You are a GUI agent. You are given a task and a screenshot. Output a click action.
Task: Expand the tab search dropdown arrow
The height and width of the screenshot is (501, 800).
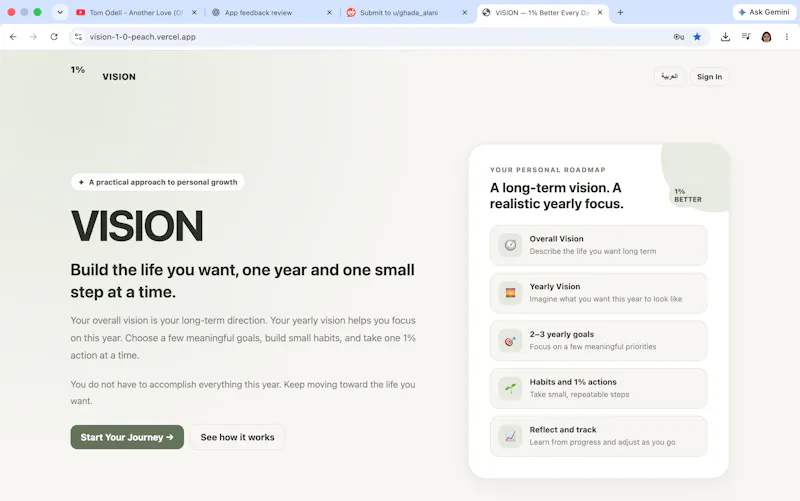tap(60, 12)
